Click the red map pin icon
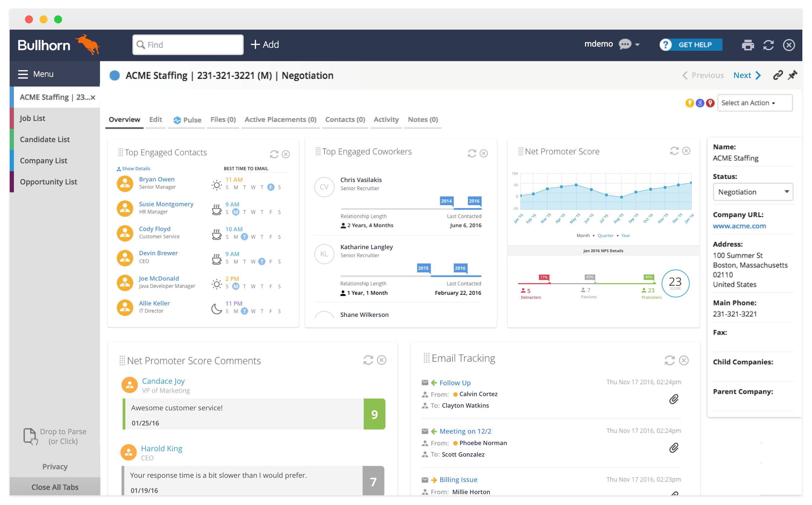The height and width of the screenshot is (505, 812). (710, 103)
